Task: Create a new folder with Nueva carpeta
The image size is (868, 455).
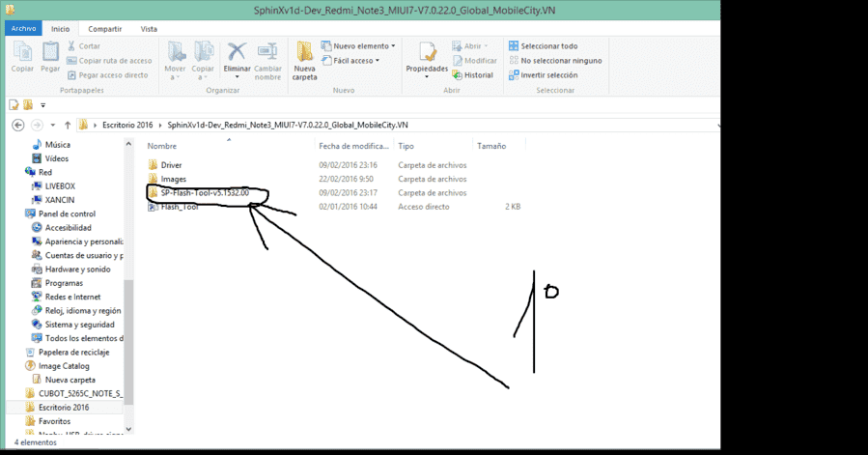Action: pos(304,61)
